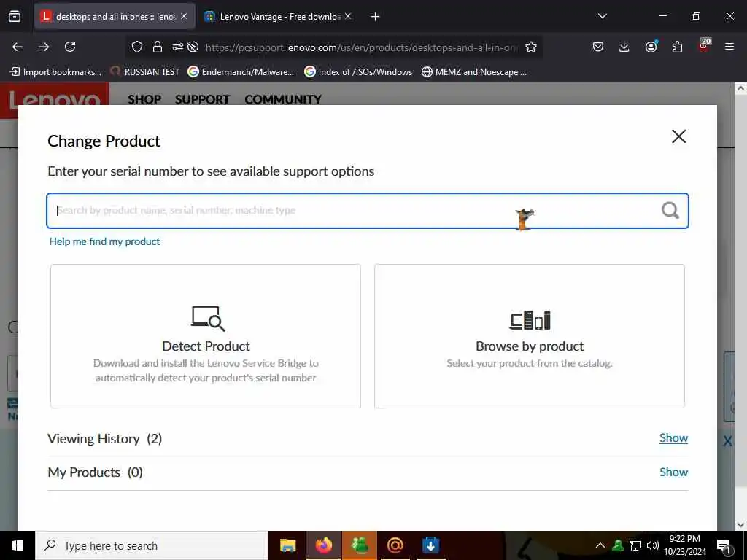This screenshot has width=747, height=560.
Task: Open the volume control tray icon
Action: pos(653,545)
